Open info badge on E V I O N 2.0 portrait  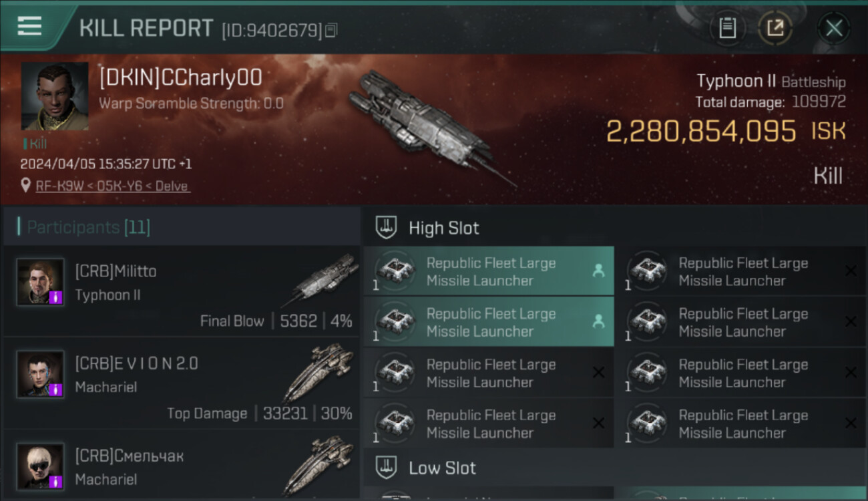pos(56,389)
